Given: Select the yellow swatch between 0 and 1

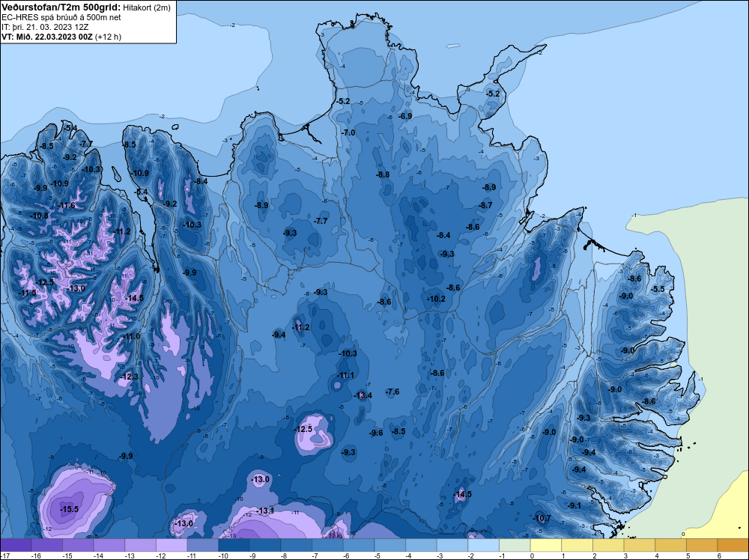Looking at the screenshot, I should click(x=546, y=545).
